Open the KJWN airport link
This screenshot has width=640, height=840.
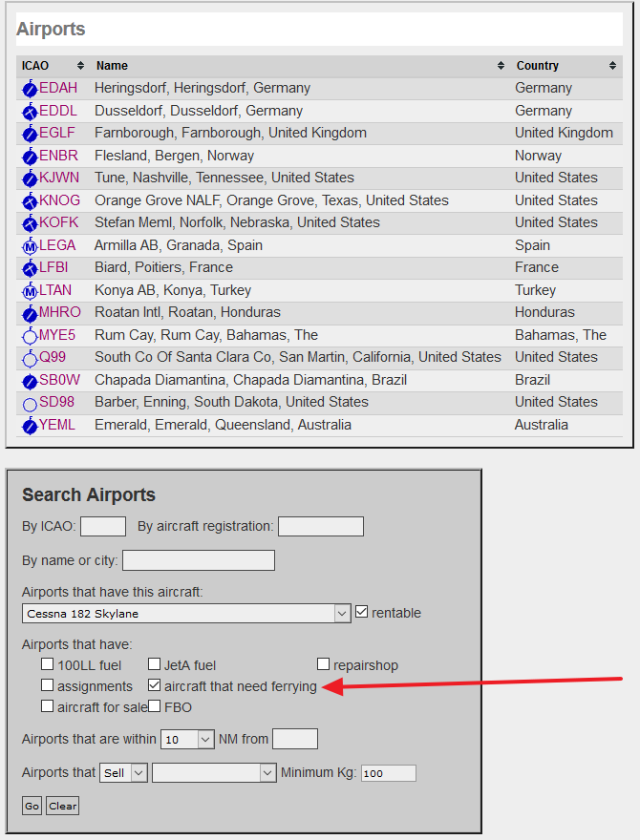[59, 178]
